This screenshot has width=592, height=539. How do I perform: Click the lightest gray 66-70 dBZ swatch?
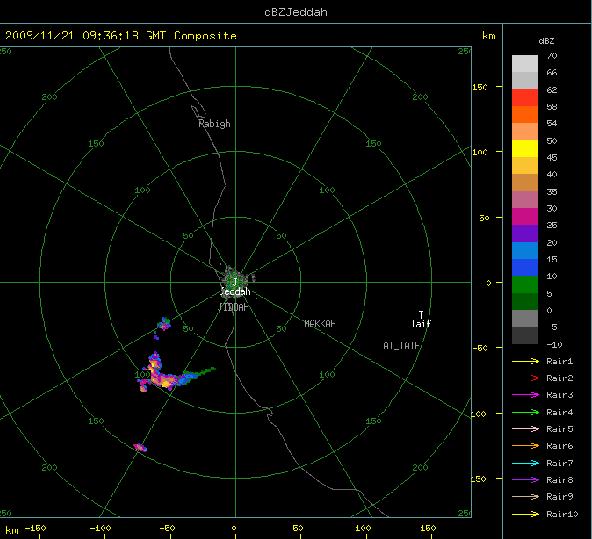[x=525, y=63]
